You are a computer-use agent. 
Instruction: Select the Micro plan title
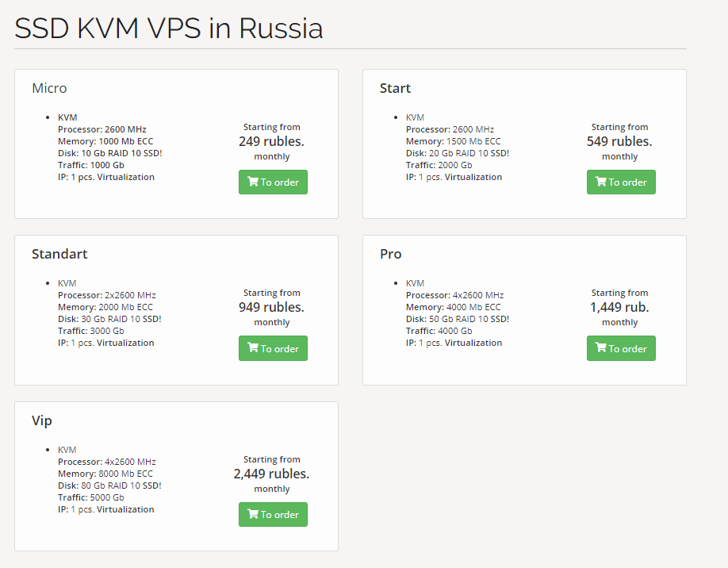coord(49,88)
